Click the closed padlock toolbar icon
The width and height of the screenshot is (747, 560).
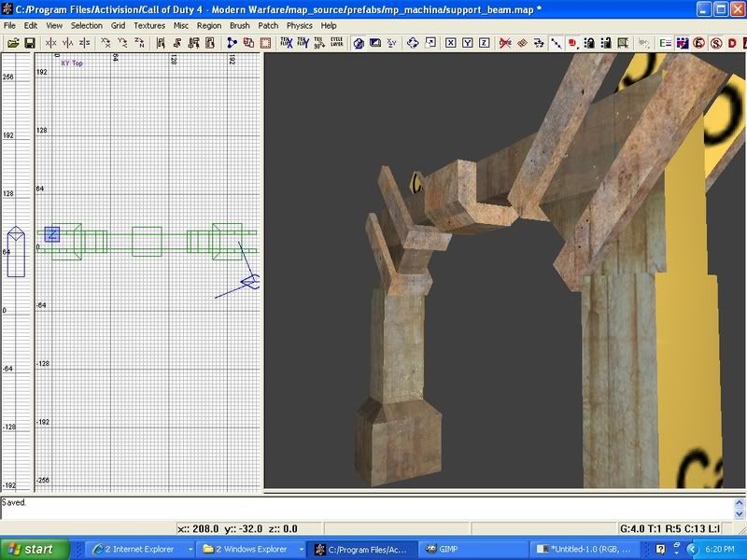[x=589, y=43]
